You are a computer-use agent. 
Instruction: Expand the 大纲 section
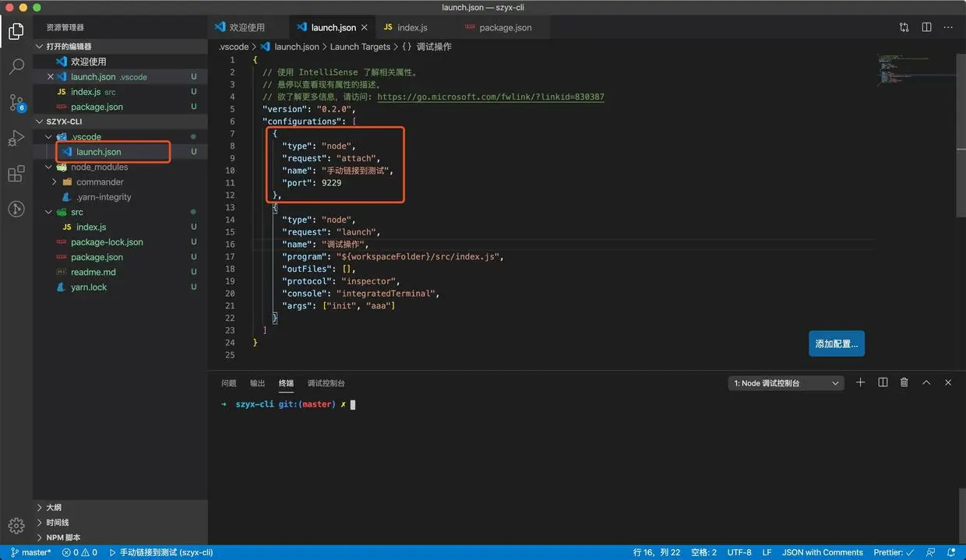pos(120,507)
